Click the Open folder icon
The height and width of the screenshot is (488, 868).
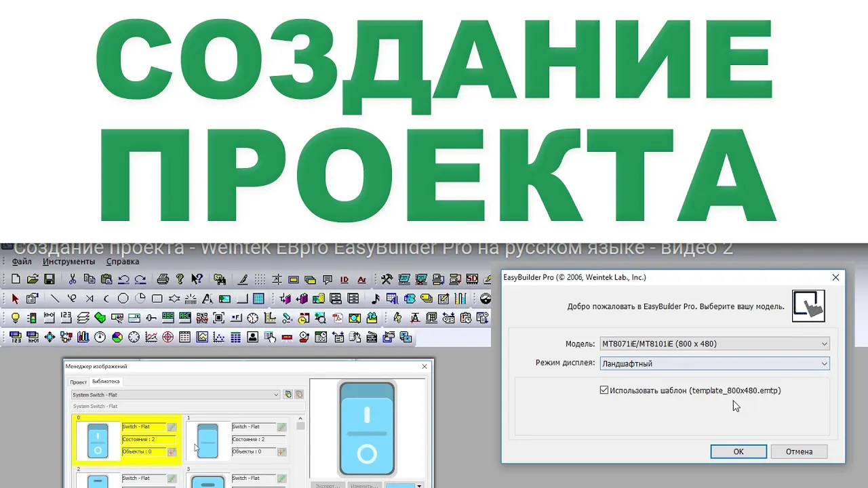click(33, 279)
